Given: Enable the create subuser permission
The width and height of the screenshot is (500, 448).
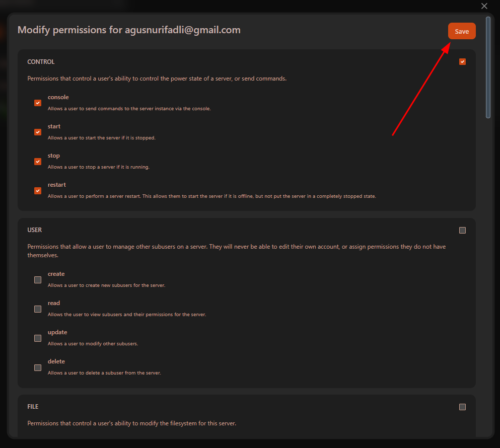Looking at the screenshot, I should [38, 280].
